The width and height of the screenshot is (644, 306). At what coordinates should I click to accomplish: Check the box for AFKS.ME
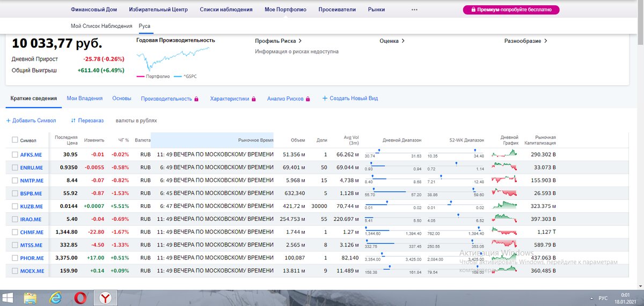coord(15,154)
